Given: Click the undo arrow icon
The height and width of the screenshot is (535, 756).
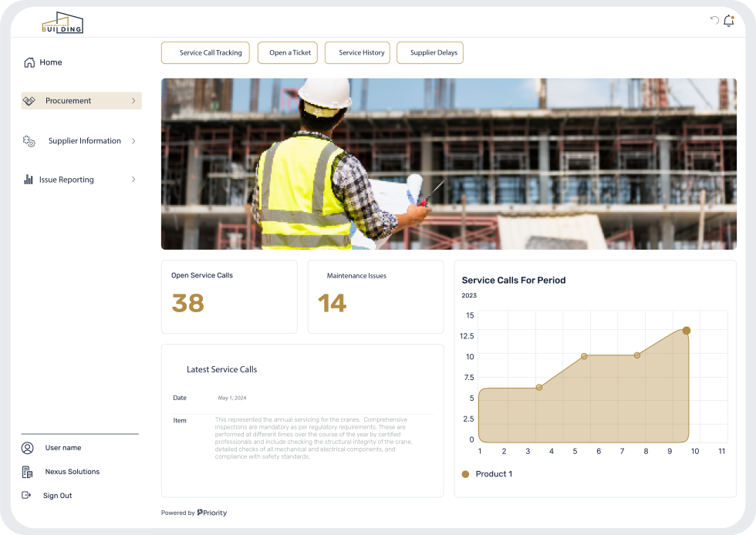Looking at the screenshot, I should [x=714, y=21].
